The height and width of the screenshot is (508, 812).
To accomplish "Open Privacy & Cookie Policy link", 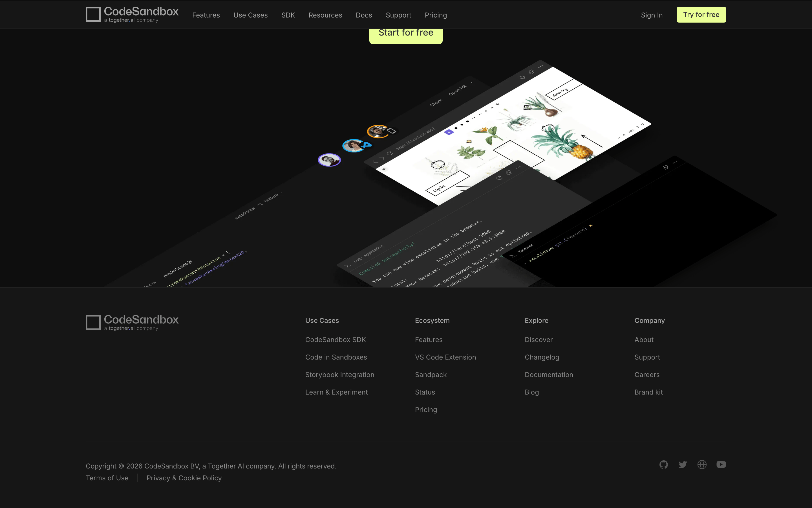I will pyautogui.click(x=184, y=478).
